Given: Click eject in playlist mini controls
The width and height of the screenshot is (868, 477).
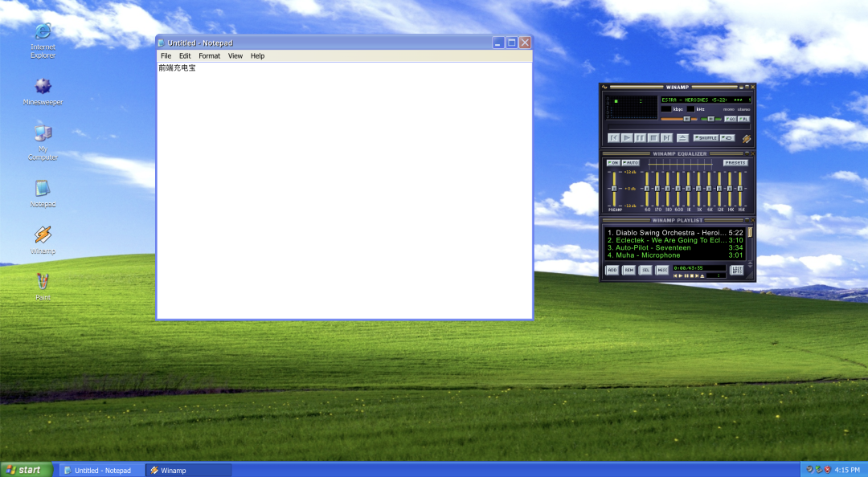Looking at the screenshot, I should [702, 275].
